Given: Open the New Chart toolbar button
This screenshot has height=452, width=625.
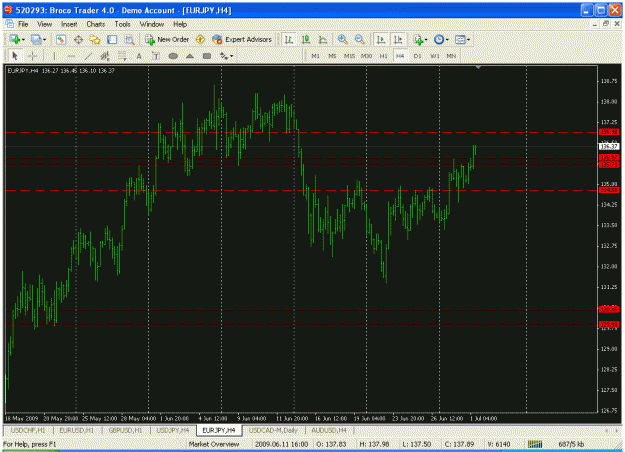Looking at the screenshot, I should click(x=15, y=39).
